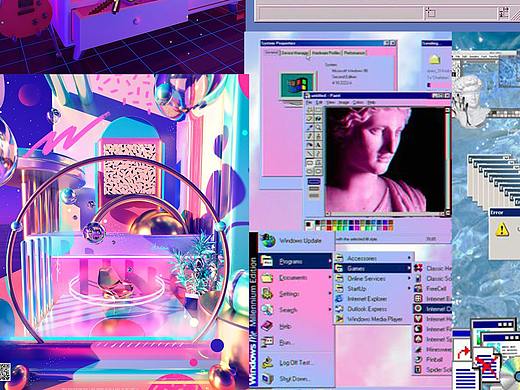520x390 pixels.
Task: Select the Pencil tool in Paint
Action: [x=310, y=136]
